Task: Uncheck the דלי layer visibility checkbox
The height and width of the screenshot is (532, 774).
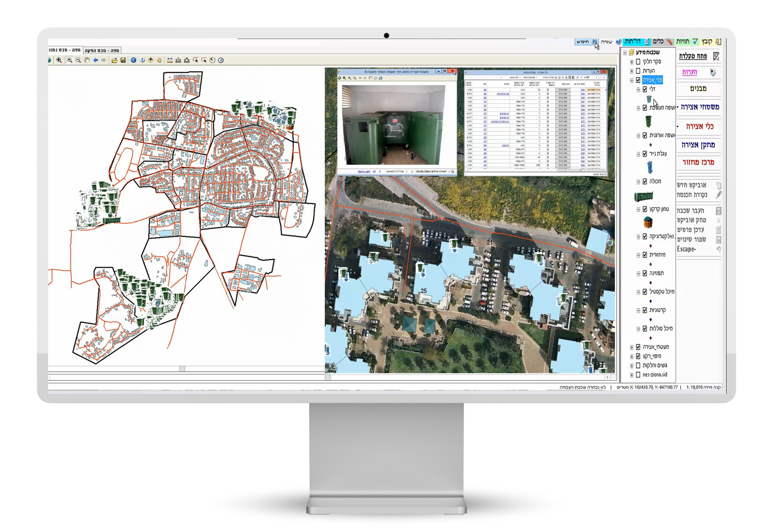Action: 645,89
